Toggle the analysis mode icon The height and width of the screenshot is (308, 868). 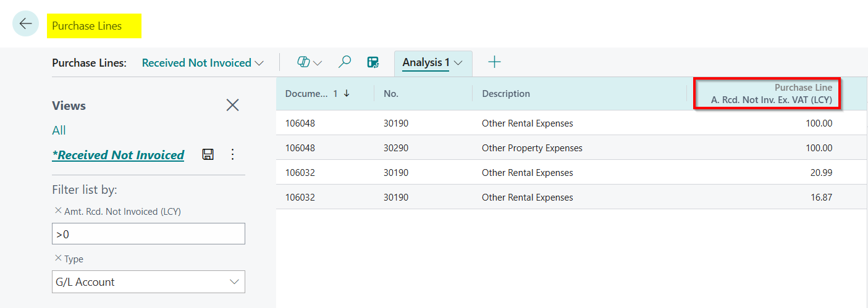(x=373, y=62)
